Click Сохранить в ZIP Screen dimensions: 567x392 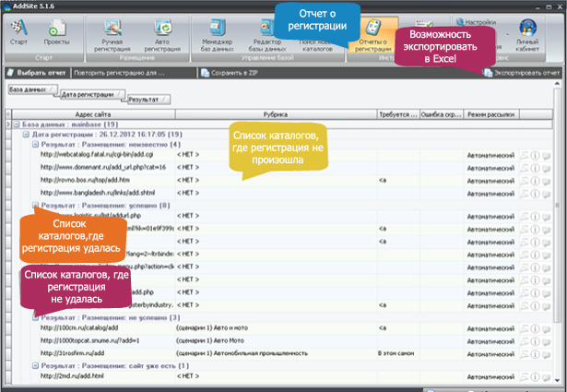pos(230,73)
